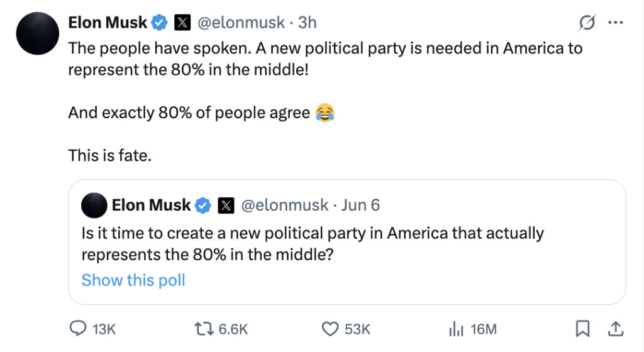
Task: Click the Grok slashed-circle icon
Action: tap(586, 23)
